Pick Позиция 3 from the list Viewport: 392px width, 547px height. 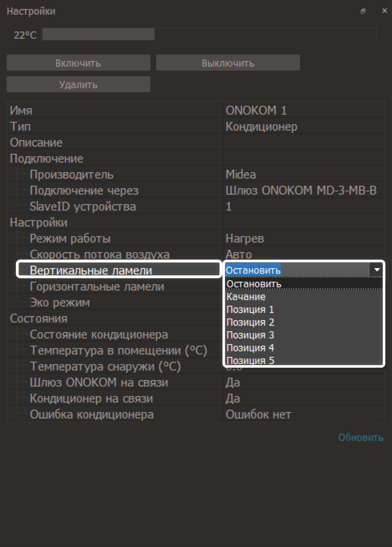click(x=250, y=335)
